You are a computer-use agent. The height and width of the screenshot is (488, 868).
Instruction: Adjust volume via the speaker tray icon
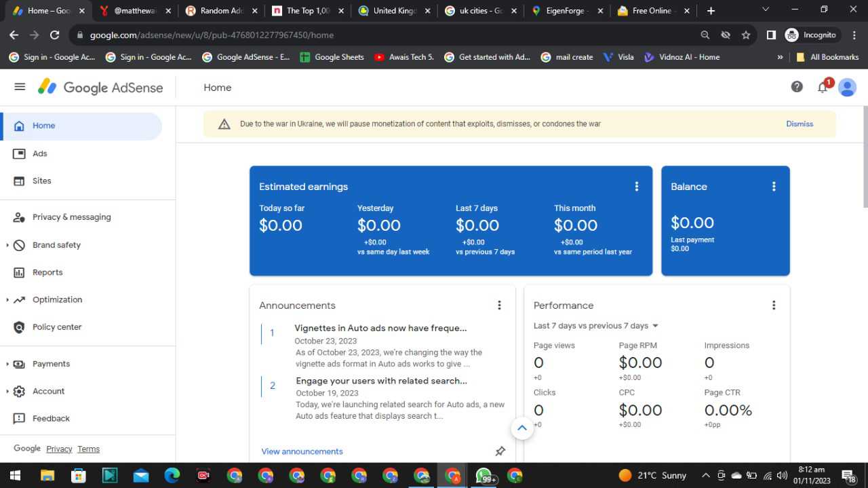coord(782,475)
